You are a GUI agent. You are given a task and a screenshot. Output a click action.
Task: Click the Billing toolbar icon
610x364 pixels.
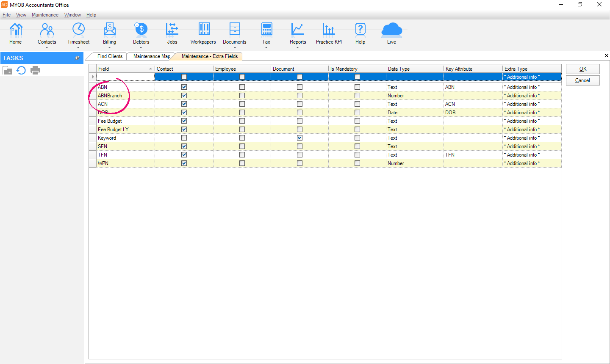(x=109, y=30)
